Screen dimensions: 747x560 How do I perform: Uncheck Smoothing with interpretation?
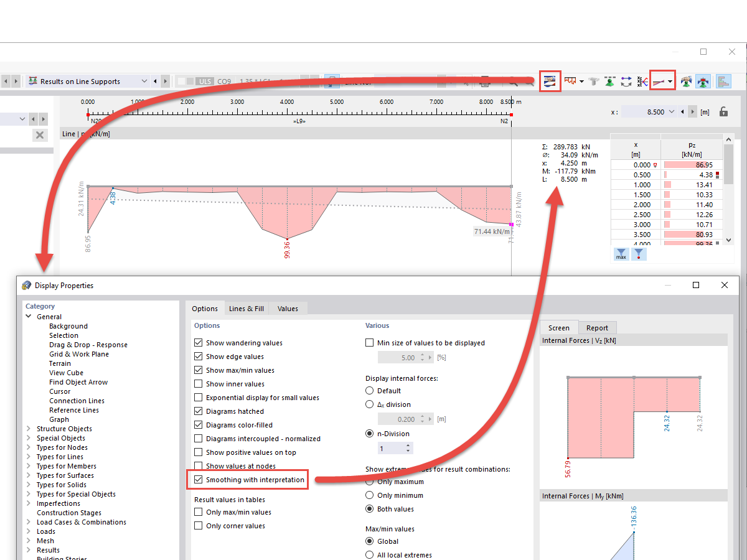pos(199,480)
